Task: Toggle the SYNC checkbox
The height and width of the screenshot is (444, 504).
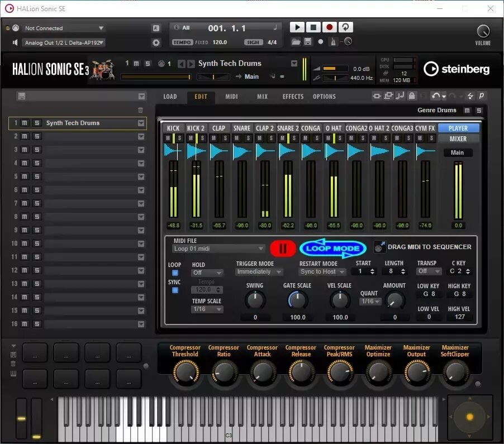Action: tap(174, 289)
